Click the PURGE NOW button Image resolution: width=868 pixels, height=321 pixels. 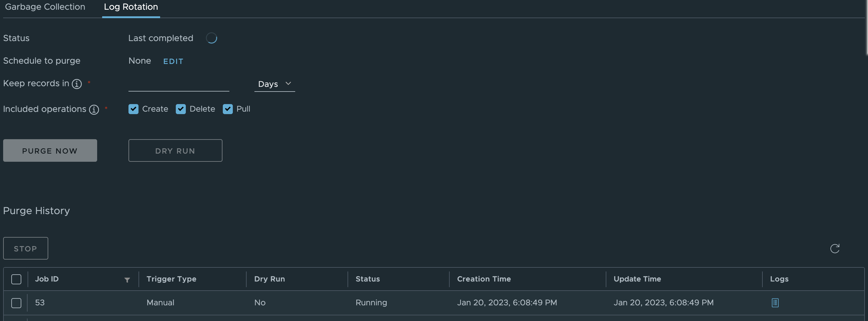pyautogui.click(x=50, y=150)
